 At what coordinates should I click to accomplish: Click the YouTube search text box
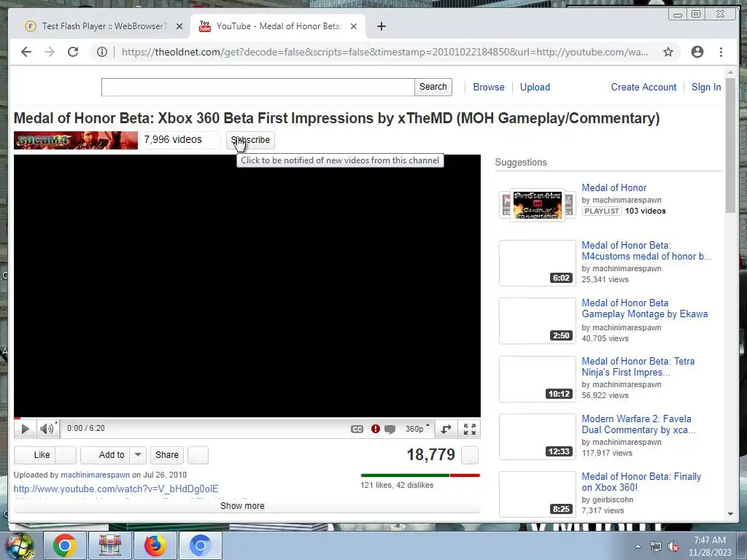[x=258, y=87]
